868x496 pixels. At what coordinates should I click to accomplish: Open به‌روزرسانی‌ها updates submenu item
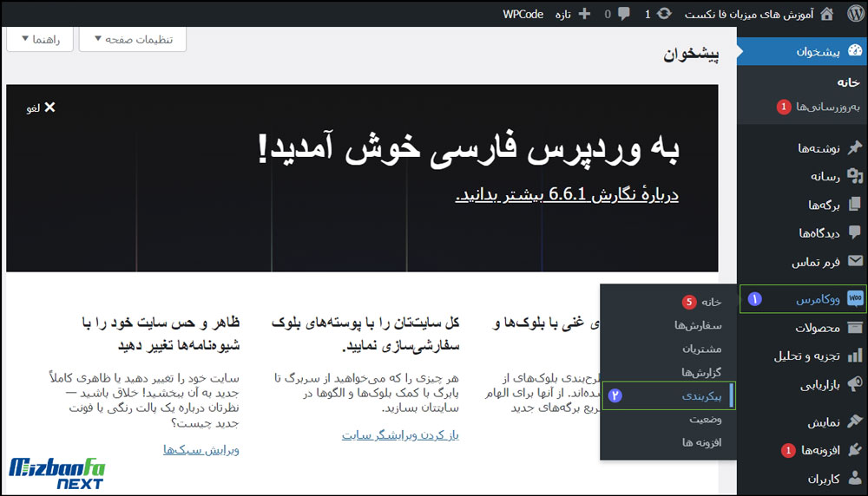point(828,106)
